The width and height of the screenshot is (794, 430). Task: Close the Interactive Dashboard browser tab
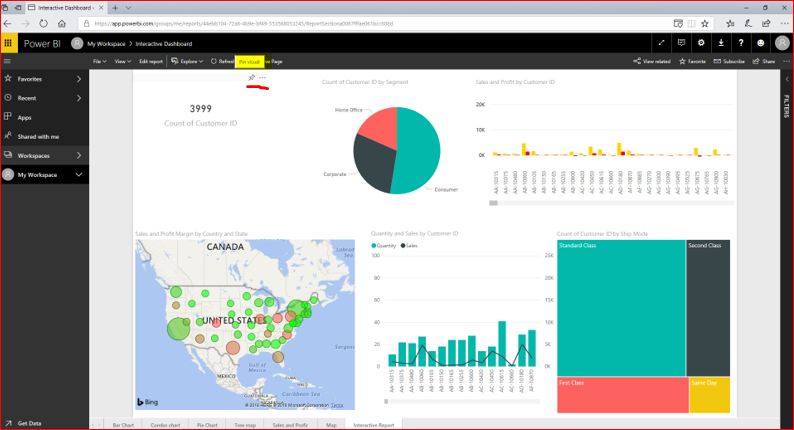[x=101, y=8]
